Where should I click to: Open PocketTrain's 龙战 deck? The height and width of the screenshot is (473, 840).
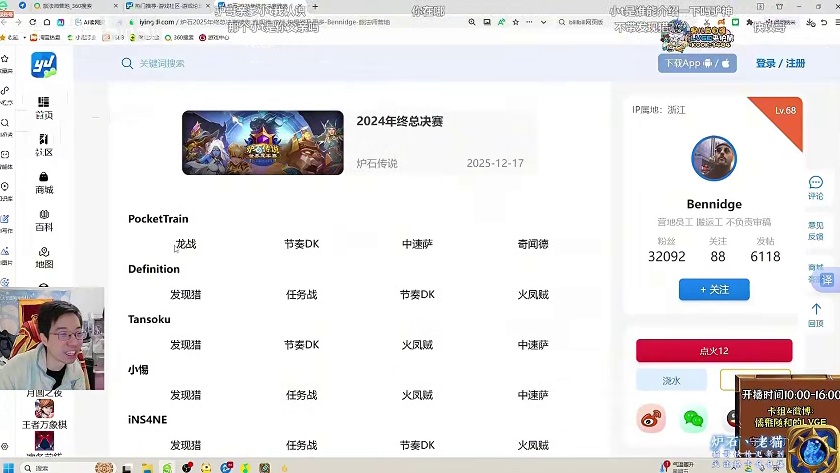[186, 244]
